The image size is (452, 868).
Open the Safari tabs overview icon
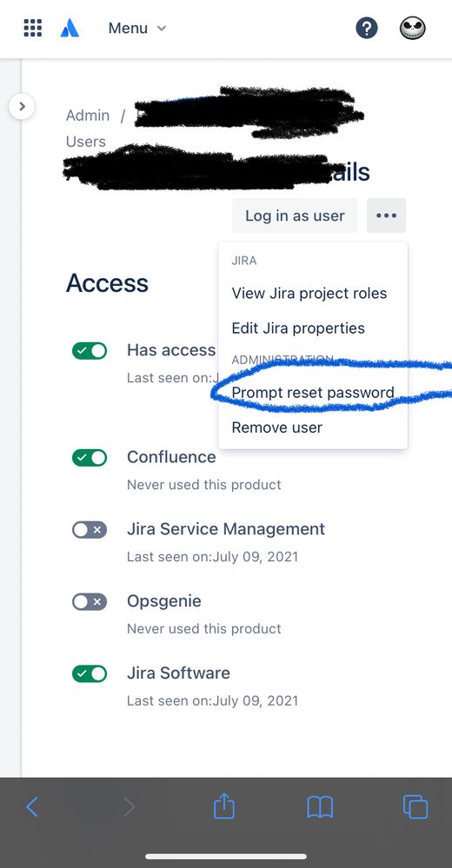coord(415,806)
